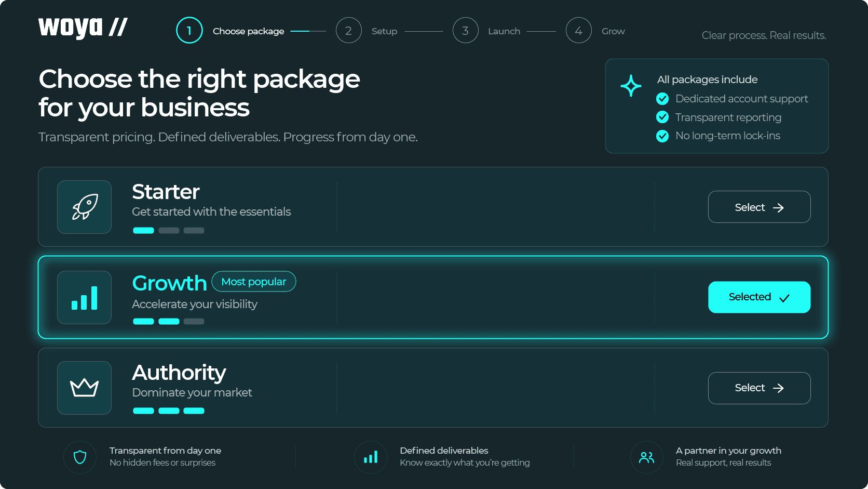Go to step 4 circle in the stepper
The image size is (868, 489).
[x=579, y=31]
